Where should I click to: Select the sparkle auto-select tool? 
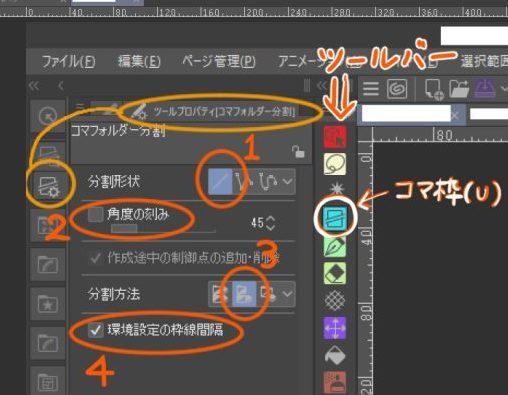(336, 189)
